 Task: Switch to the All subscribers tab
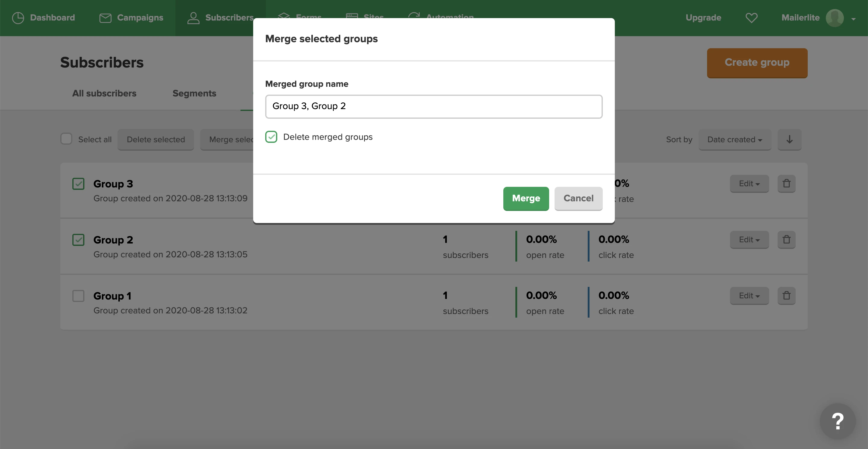pyautogui.click(x=104, y=93)
